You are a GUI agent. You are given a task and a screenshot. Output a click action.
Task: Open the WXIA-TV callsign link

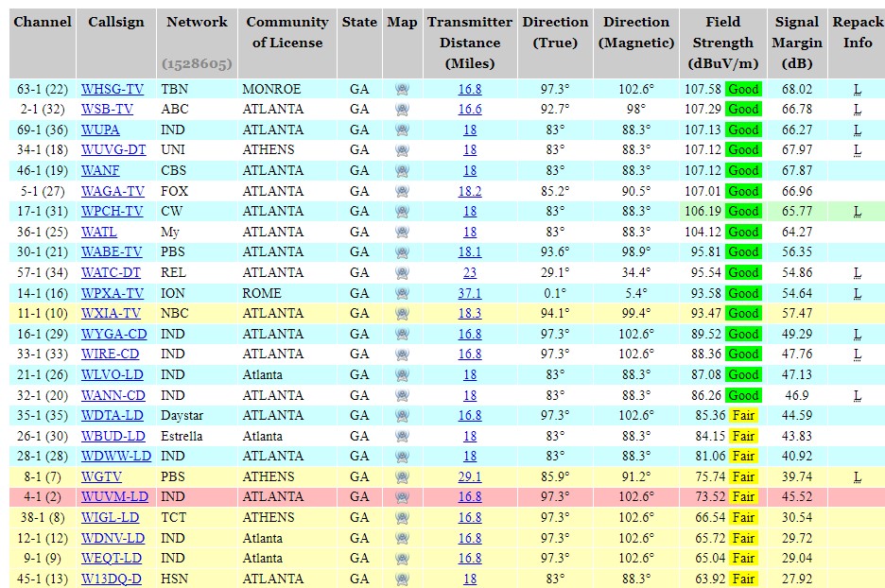click(x=112, y=314)
